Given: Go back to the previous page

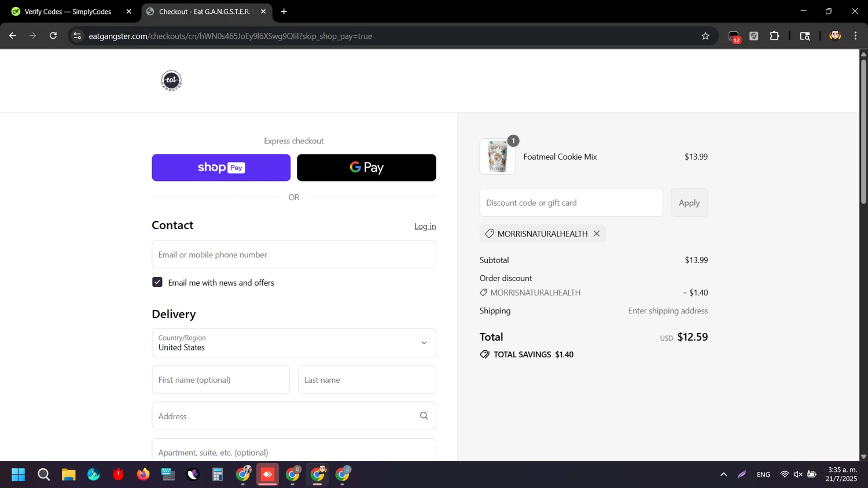Looking at the screenshot, I should (12, 36).
